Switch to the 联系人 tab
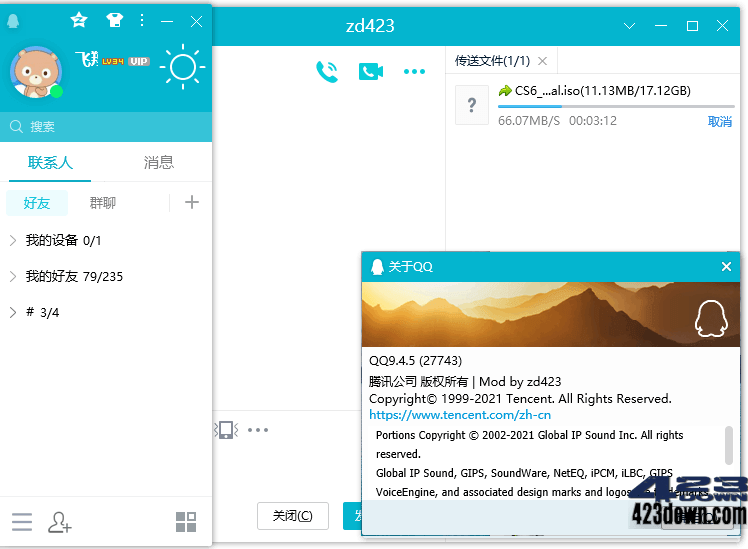The width and height of the screenshot is (748, 549). point(50,163)
